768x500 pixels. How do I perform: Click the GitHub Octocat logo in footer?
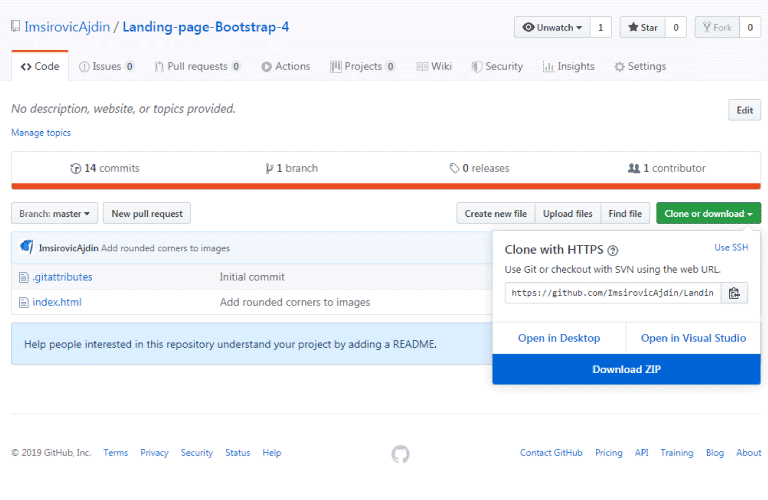[401, 454]
